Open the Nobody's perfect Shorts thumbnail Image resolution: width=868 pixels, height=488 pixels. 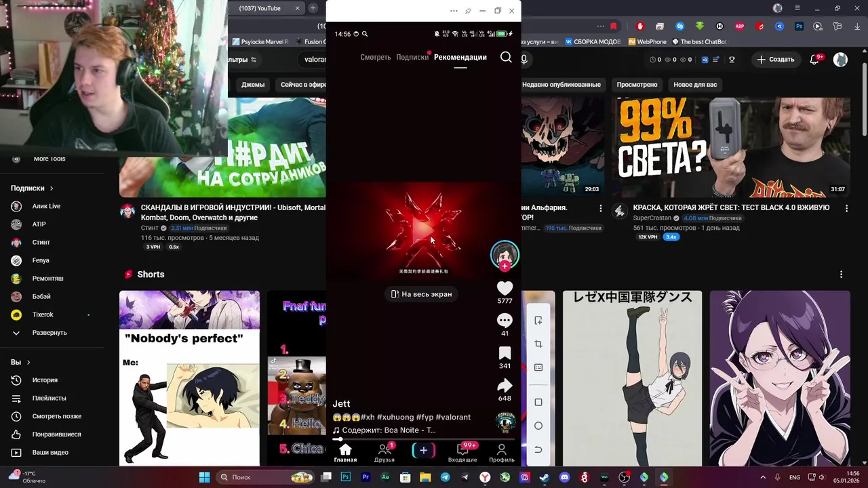click(189, 378)
